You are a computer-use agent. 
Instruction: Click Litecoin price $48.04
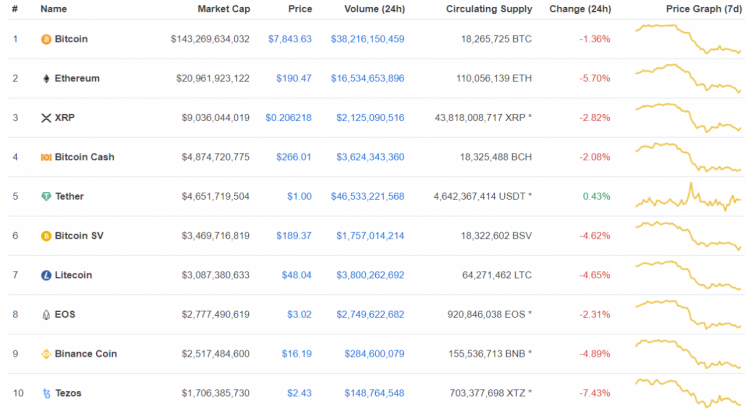296,275
